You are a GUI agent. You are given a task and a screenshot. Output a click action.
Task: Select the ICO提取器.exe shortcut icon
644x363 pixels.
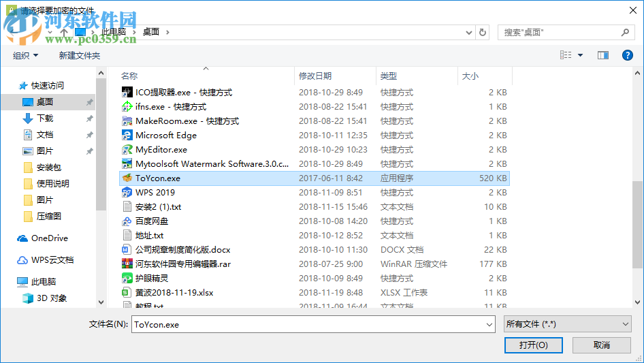pos(127,92)
